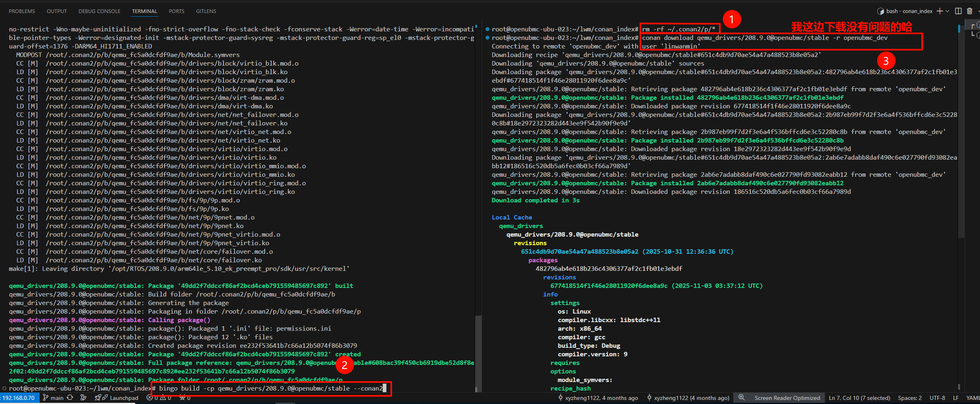Change the UTF-8 file encoding
980x404 pixels.
click(x=937, y=398)
